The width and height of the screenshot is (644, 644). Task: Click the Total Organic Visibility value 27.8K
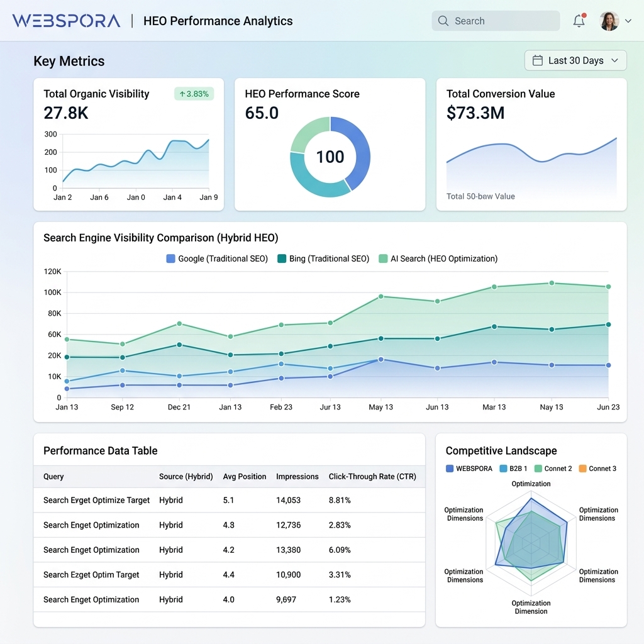coord(65,113)
